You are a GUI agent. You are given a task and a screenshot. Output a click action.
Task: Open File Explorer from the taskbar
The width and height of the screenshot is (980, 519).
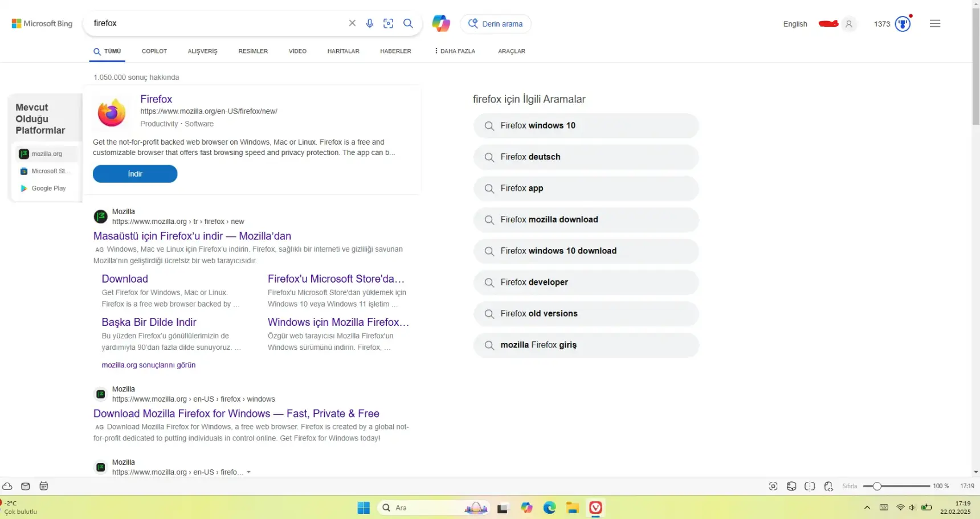pos(573,508)
